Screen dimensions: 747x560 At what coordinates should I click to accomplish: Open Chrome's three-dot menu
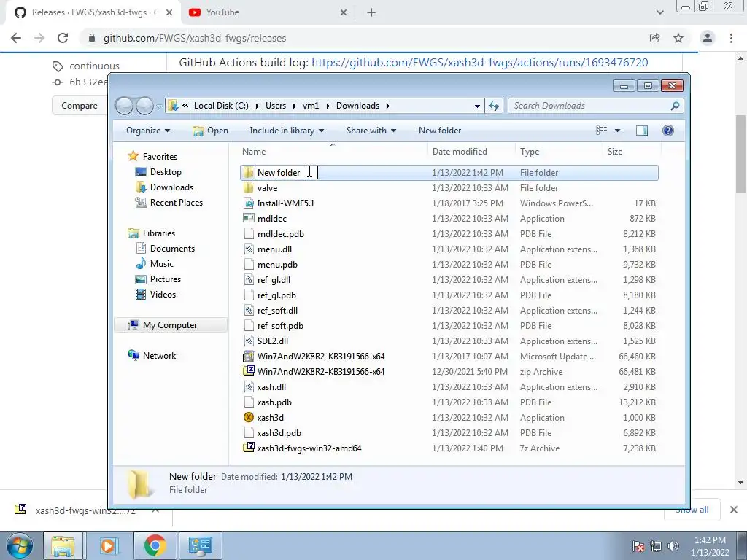[x=731, y=38]
